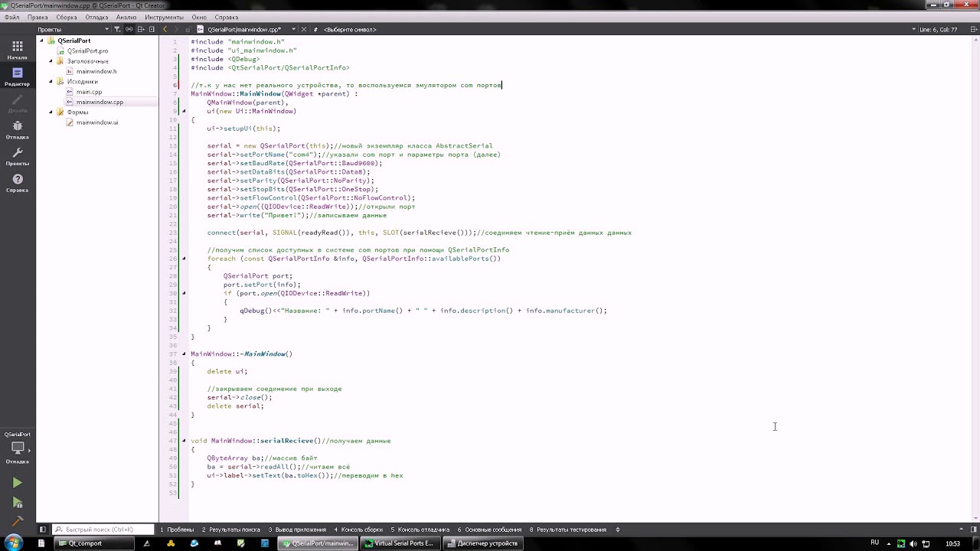980x551 pixels.
Task: Select main.cpp in project tree
Action: [x=89, y=92]
